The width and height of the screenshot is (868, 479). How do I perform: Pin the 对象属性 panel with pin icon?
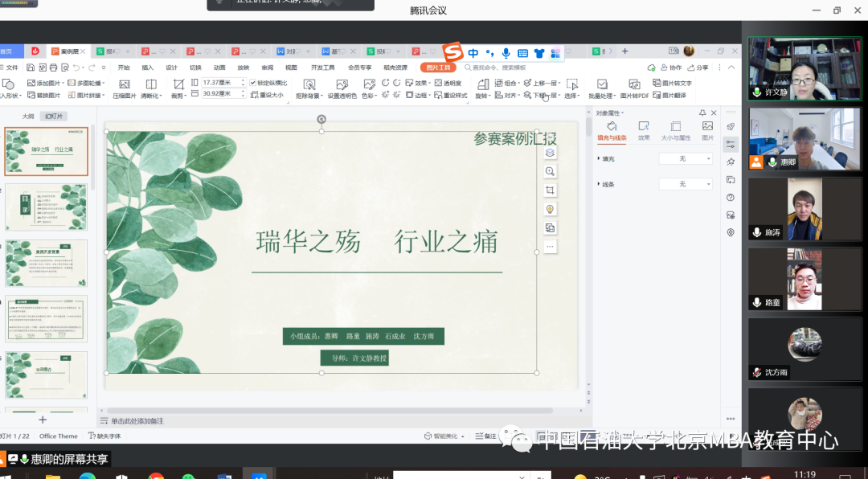702,113
